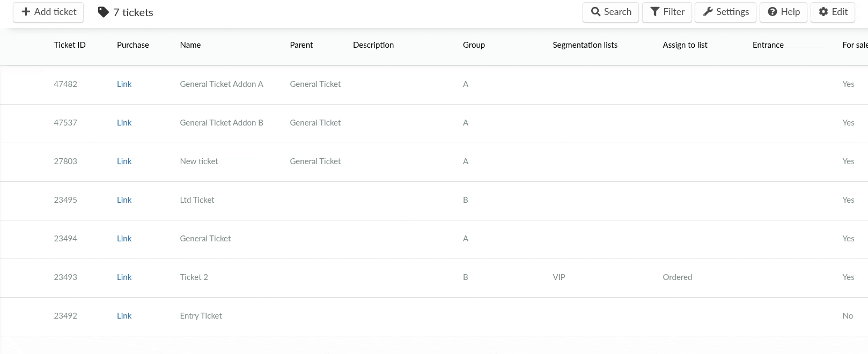This screenshot has height=354, width=868.
Task: Select ticket ID 23494
Action: (65, 239)
